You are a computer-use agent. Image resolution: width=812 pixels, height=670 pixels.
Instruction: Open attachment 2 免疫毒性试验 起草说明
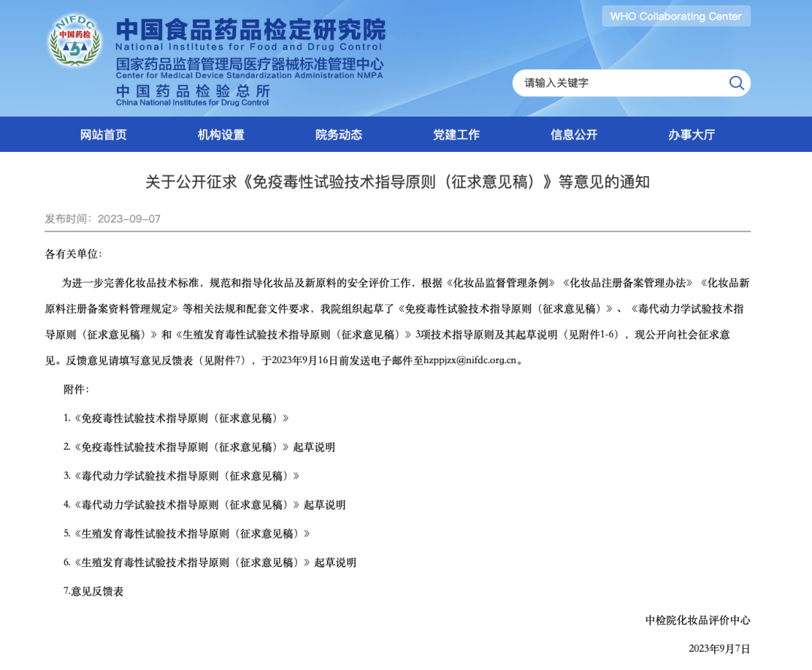click(x=199, y=447)
